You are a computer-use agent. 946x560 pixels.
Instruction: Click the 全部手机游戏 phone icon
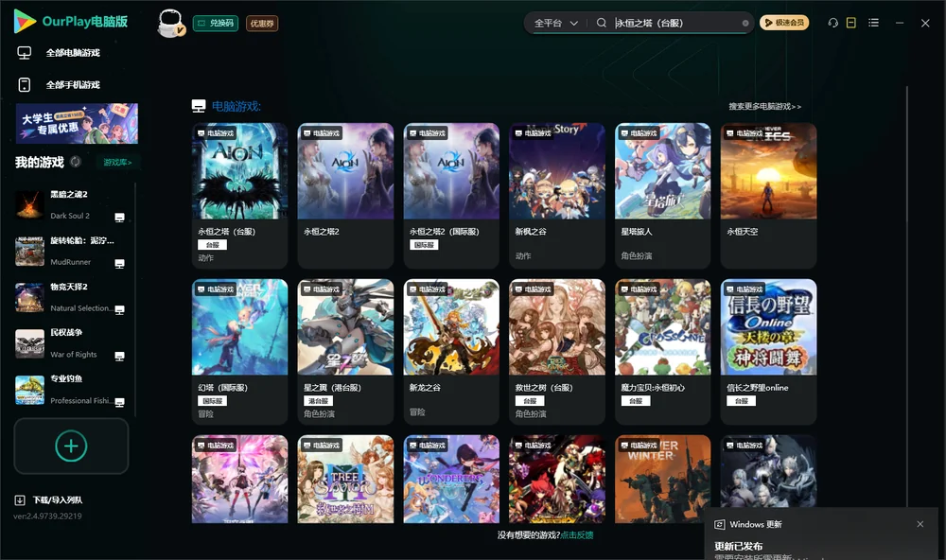pos(25,85)
